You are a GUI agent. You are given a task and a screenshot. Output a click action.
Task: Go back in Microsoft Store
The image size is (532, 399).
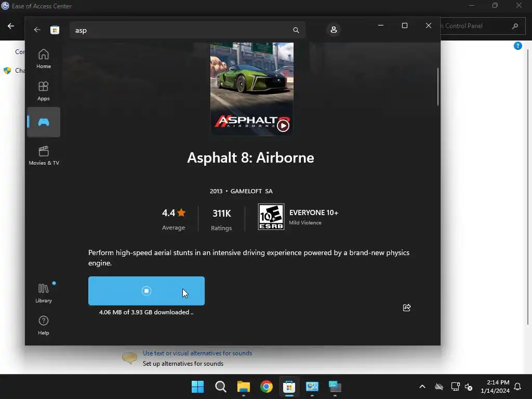click(37, 30)
